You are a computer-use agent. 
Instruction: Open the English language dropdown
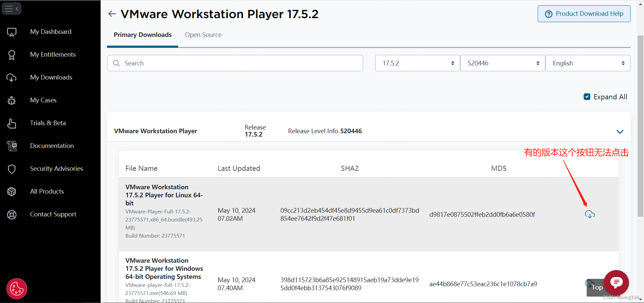click(588, 63)
